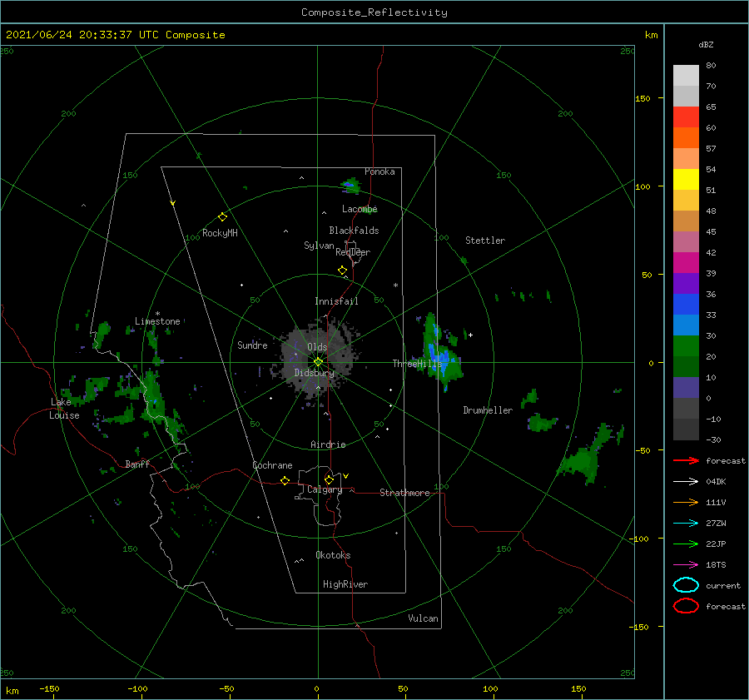Click the white 04DK arrow in legend
749x700 pixels.
686,482
